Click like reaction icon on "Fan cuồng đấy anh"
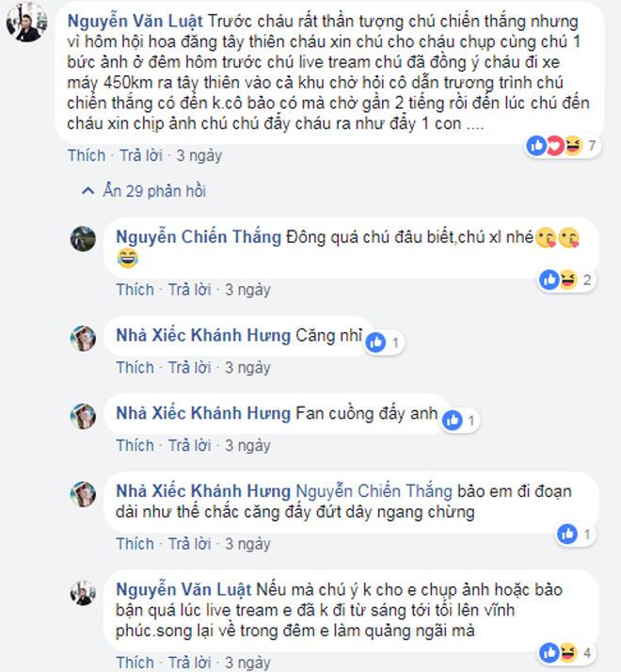The width and height of the screenshot is (621, 672). [453, 421]
